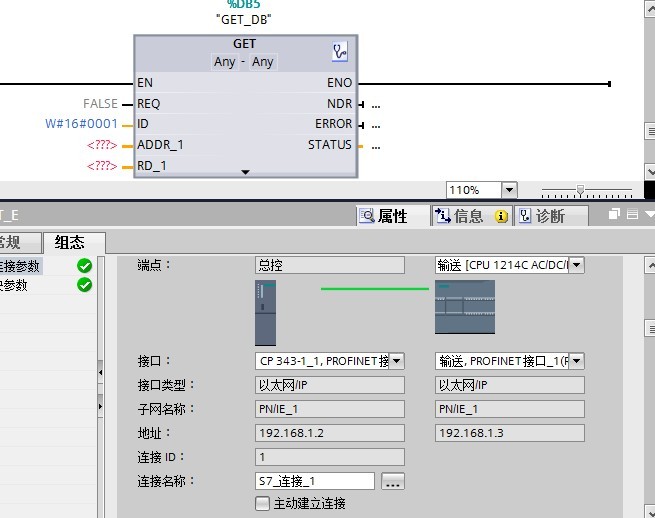Float the inspector window icon
Screen dimensions: 655x518
pos(614,214)
